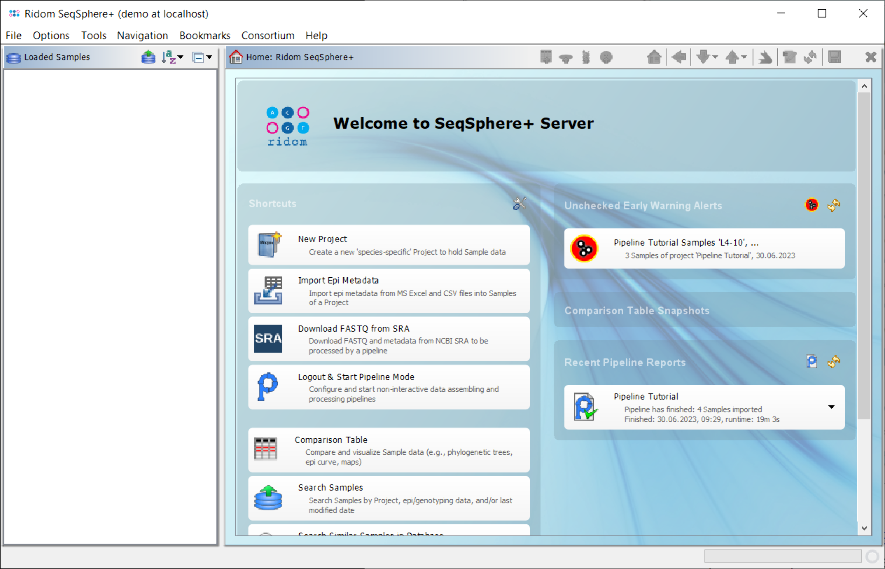Open the Pipeline Tutorial Samples 'L4-10' alert
The height and width of the screenshot is (569, 885).
pyautogui.click(x=704, y=248)
